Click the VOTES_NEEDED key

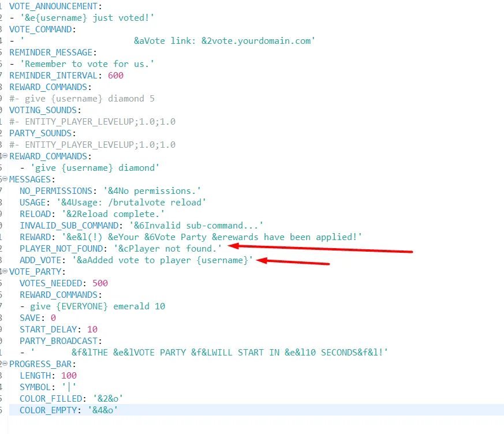[51, 283]
